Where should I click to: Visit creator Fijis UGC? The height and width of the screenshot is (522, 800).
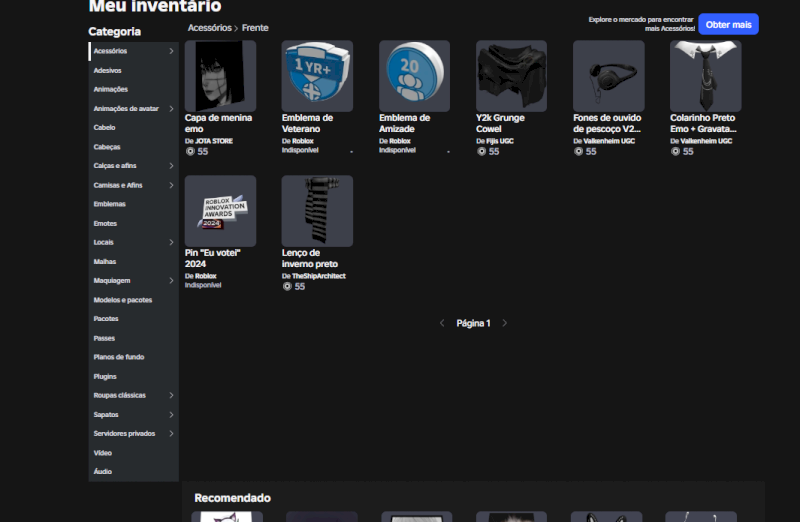(x=499, y=141)
